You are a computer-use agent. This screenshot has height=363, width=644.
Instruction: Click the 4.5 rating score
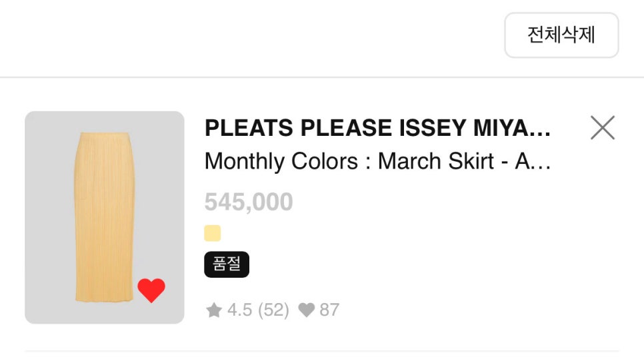click(x=239, y=310)
